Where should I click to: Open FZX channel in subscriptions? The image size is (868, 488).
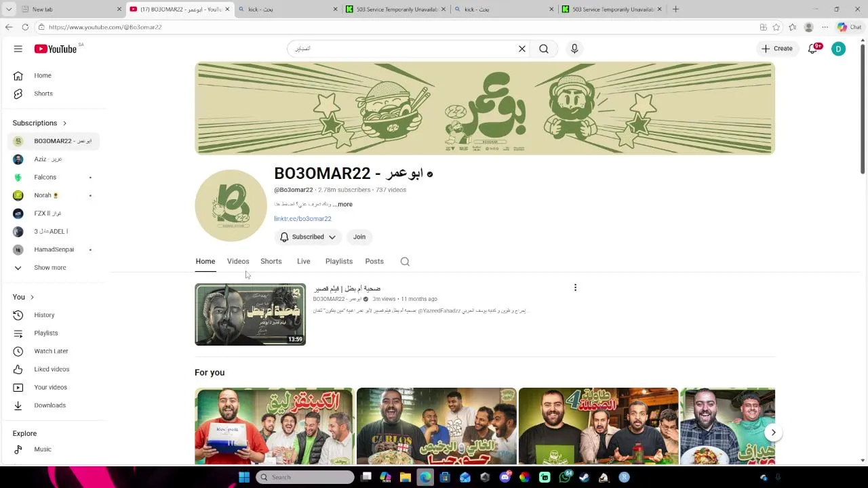(x=54, y=213)
